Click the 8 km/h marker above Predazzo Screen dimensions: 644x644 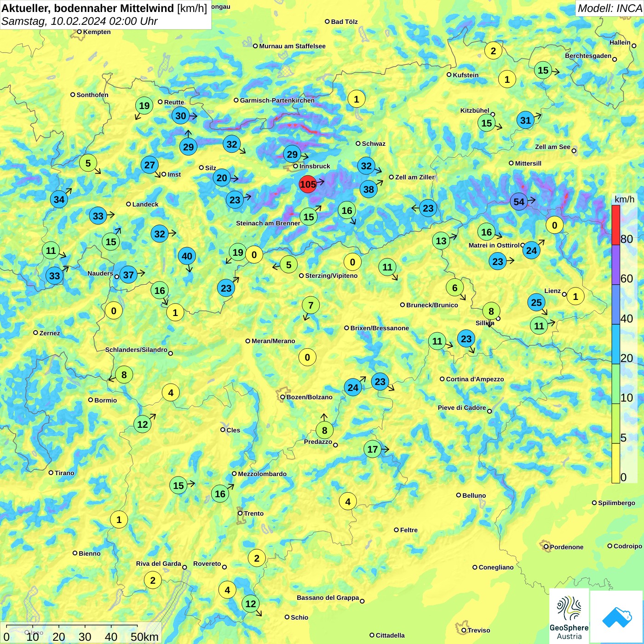(324, 431)
